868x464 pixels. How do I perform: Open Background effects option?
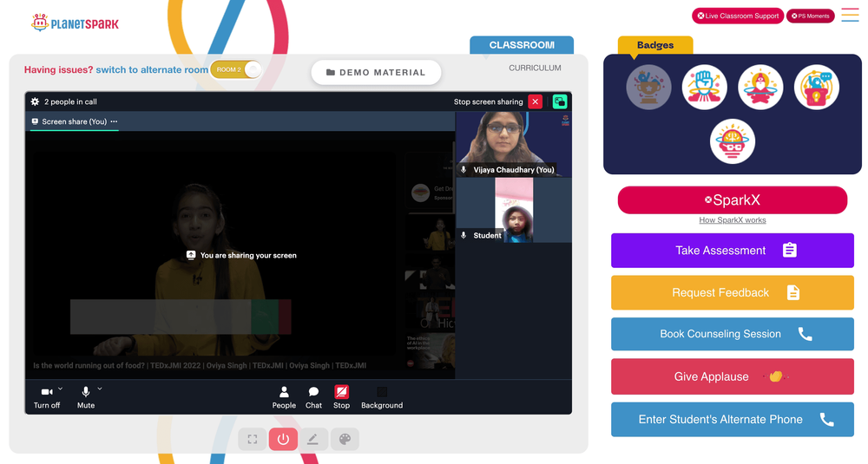coord(382,397)
